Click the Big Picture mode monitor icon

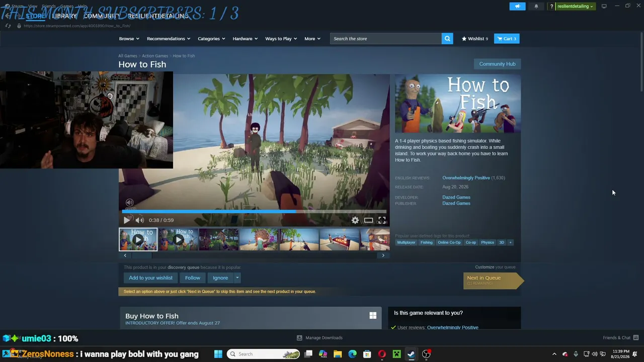(604, 6)
